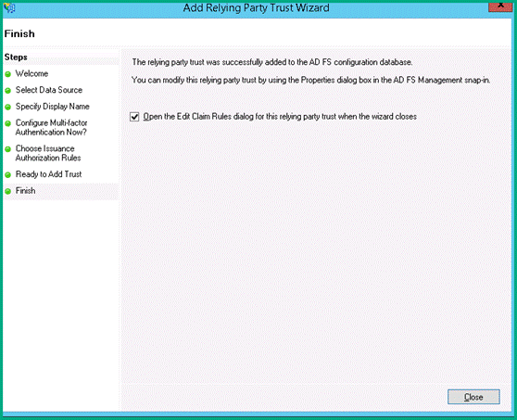Click green bullet beside Ready to Add Trust
The image size is (517, 420).
point(8,175)
